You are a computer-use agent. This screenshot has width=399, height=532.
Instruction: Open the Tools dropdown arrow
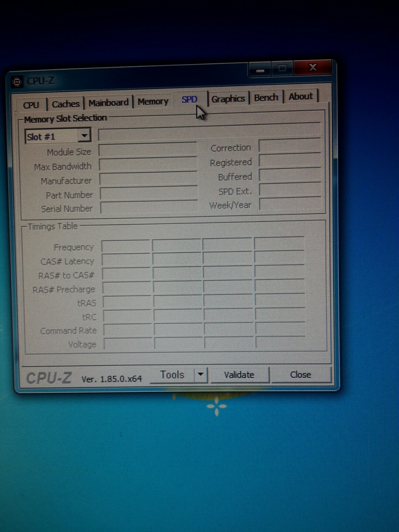[201, 375]
